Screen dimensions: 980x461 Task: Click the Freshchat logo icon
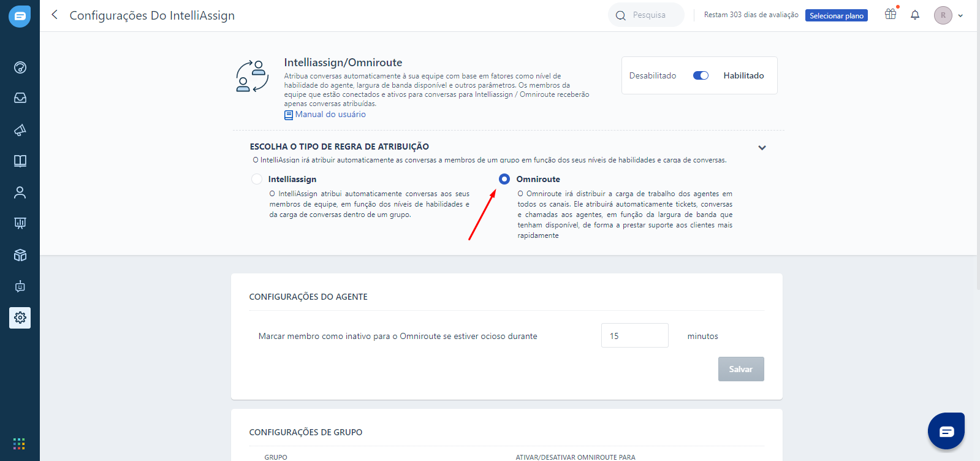point(20,16)
